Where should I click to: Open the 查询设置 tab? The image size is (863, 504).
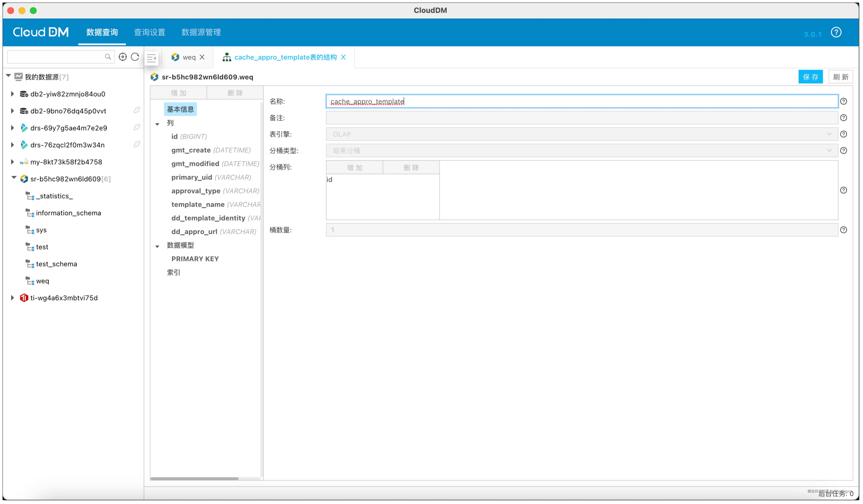click(x=150, y=32)
